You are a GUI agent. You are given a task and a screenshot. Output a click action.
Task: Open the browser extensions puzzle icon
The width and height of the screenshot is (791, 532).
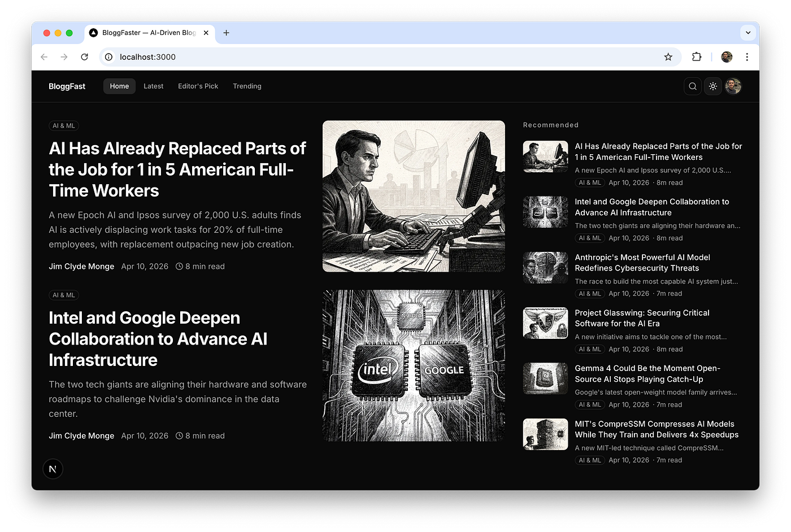coord(696,56)
